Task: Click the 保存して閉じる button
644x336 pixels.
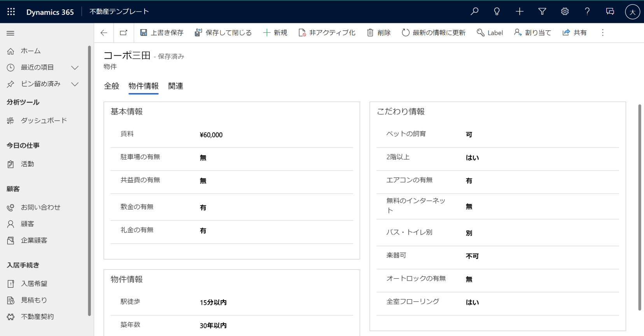Action: pos(223,33)
